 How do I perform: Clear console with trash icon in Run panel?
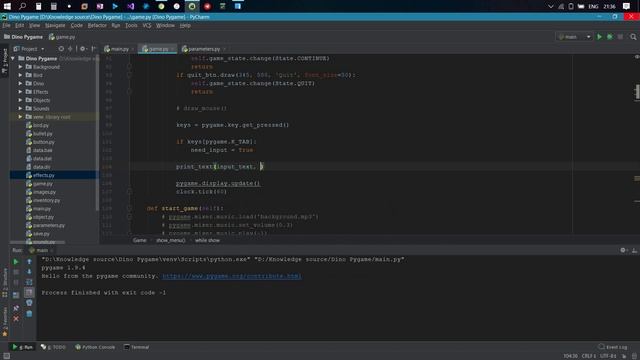pos(29,313)
